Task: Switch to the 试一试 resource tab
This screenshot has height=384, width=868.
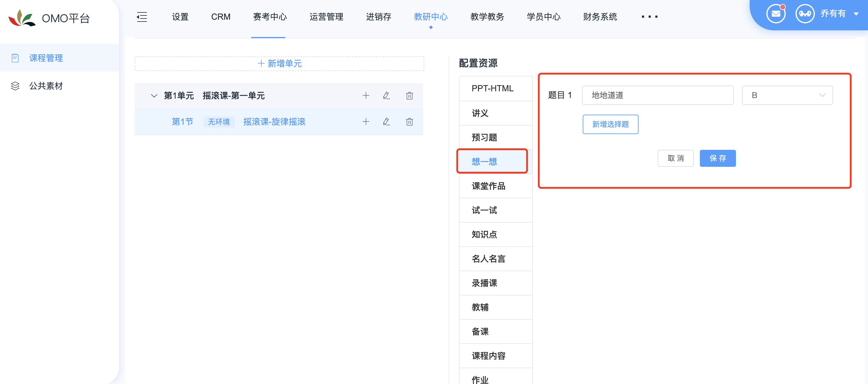Action: (x=496, y=210)
